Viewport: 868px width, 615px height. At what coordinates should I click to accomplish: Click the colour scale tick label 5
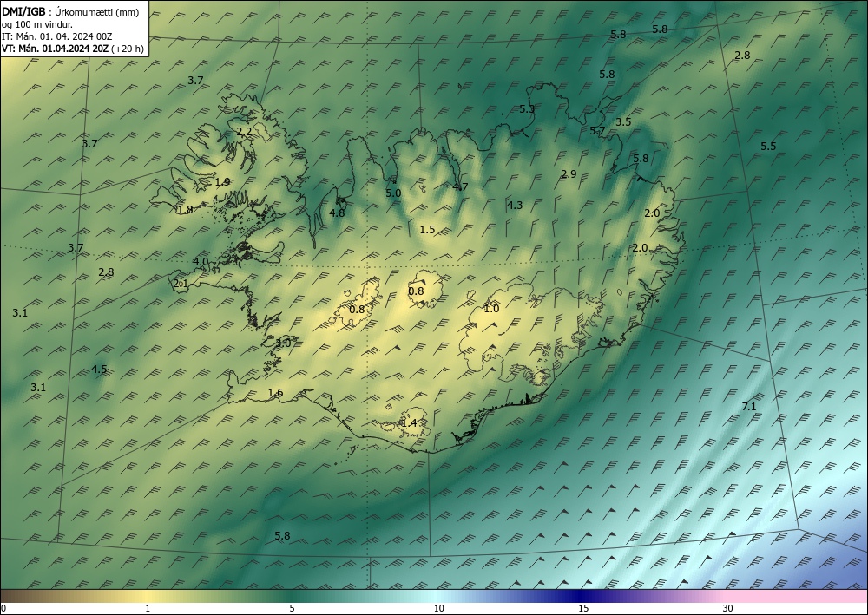[292, 609]
